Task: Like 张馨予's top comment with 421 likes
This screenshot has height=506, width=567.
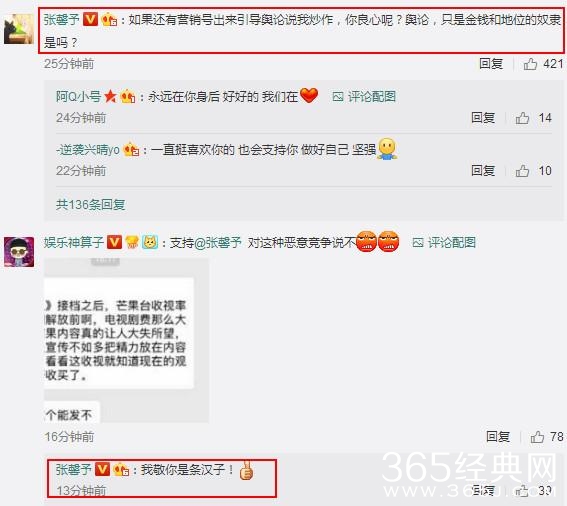Action: tap(530, 64)
